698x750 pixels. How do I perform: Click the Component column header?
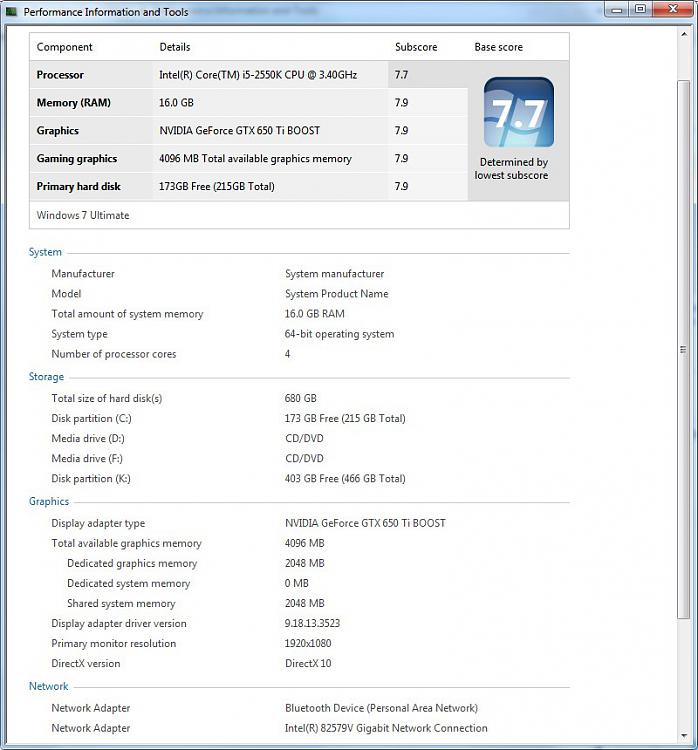[x=64, y=47]
